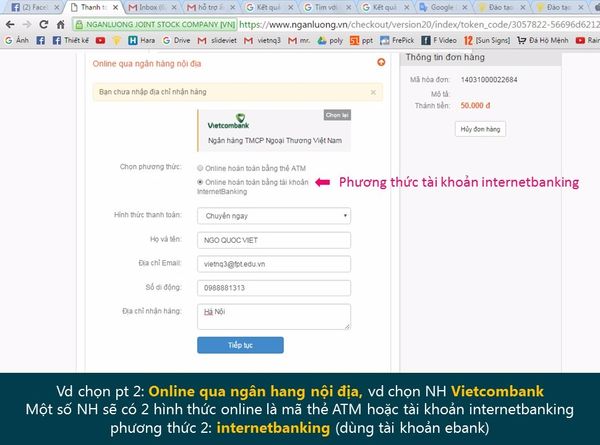Dismiss the 'Bạn chưa nhập địa chỉ' warning
Viewport: 600px width, 445px height.
(373, 92)
